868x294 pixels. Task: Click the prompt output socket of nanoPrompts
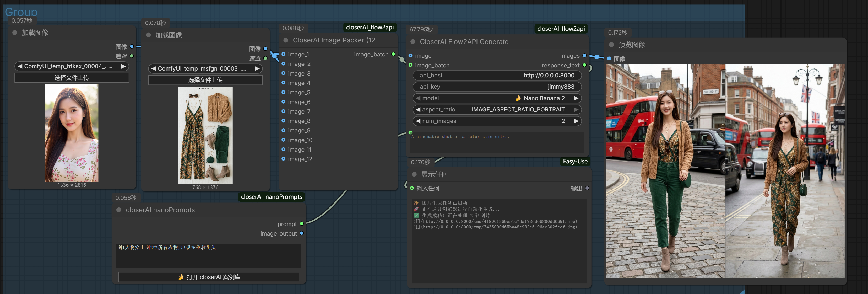(302, 224)
